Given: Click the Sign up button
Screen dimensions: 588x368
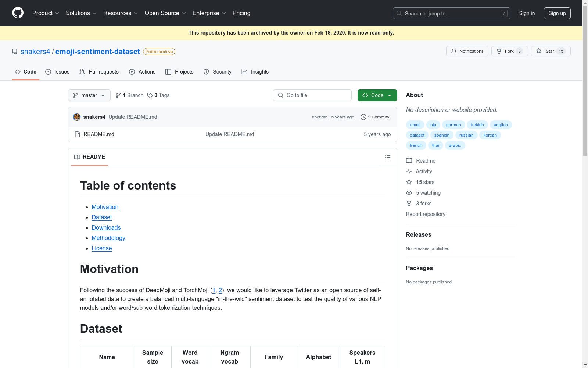Looking at the screenshot, I should tap(557, 13).
